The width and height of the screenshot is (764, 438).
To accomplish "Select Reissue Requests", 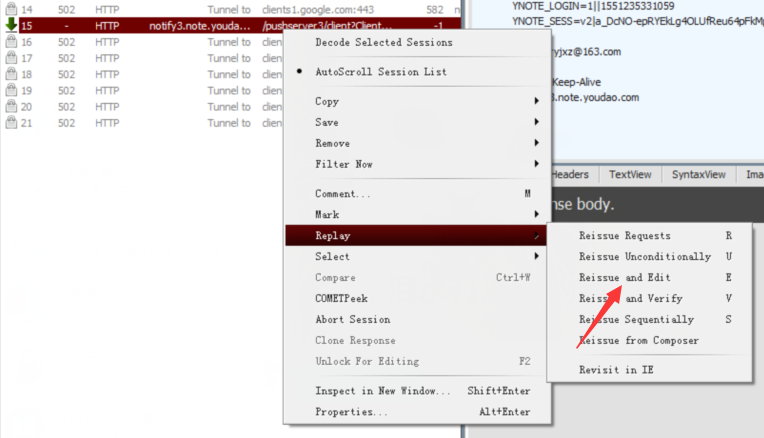I will pos(649,235).
